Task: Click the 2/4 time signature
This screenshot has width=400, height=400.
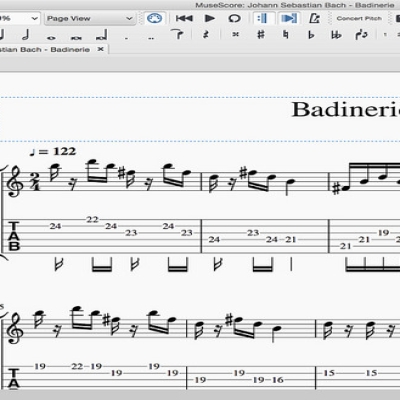Action: click(x=36, y=182)
